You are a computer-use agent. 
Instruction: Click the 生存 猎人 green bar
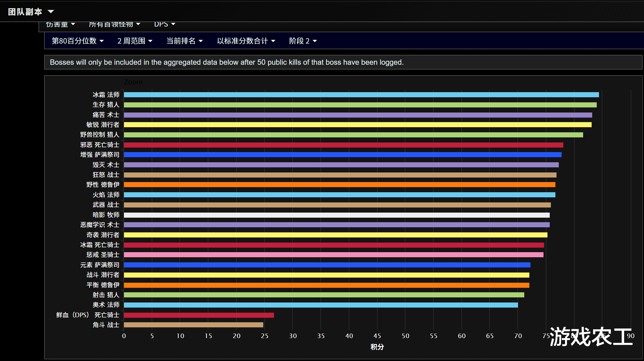click(360, 105)
